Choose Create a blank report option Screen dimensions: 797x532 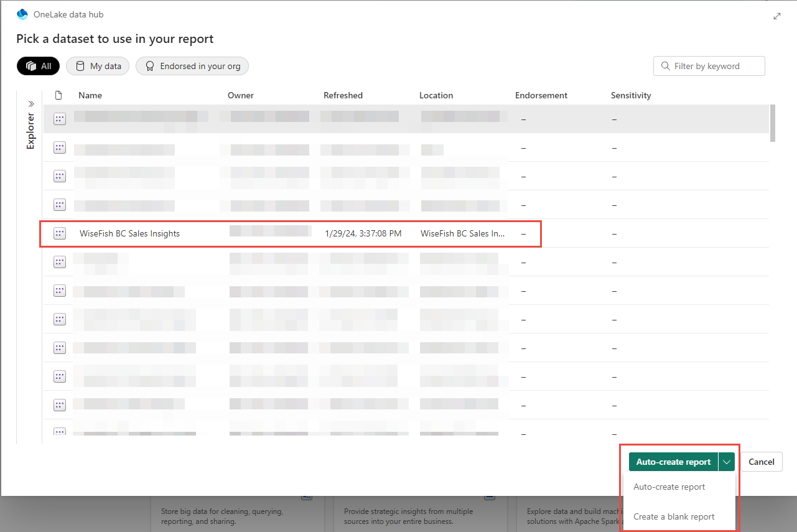[x=674, y=516]
